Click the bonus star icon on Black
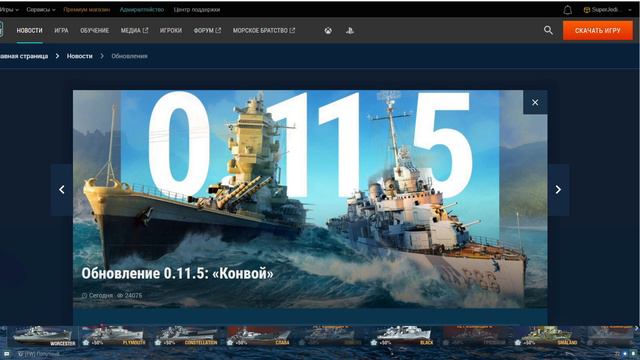Image resolution: width=640 pixels, height=360 pixels. (374, 342)
